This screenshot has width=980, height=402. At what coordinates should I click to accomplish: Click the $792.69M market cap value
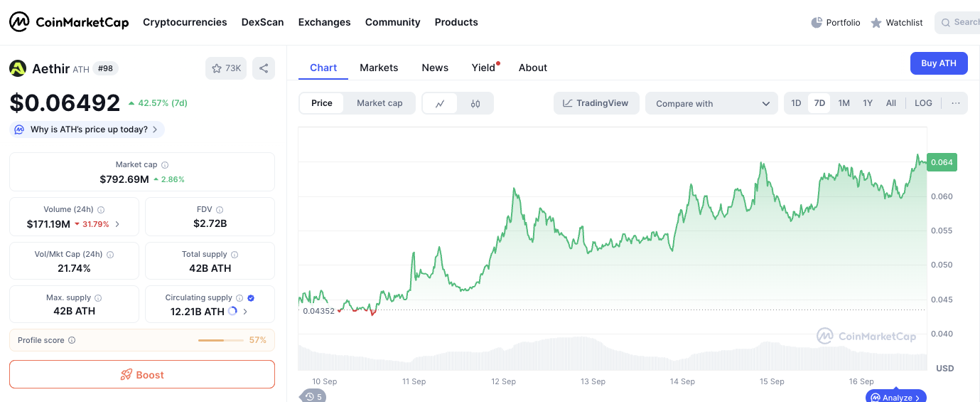(124, 179)
